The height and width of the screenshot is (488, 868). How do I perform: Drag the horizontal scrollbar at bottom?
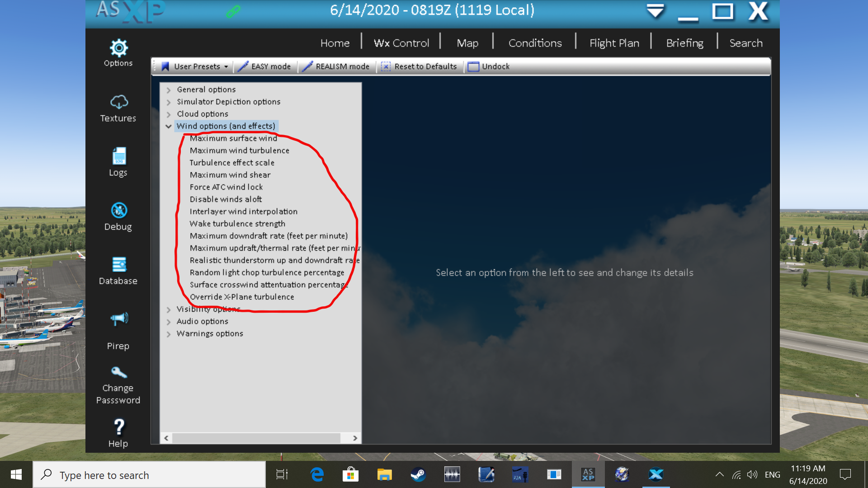(x=259, y=437)
